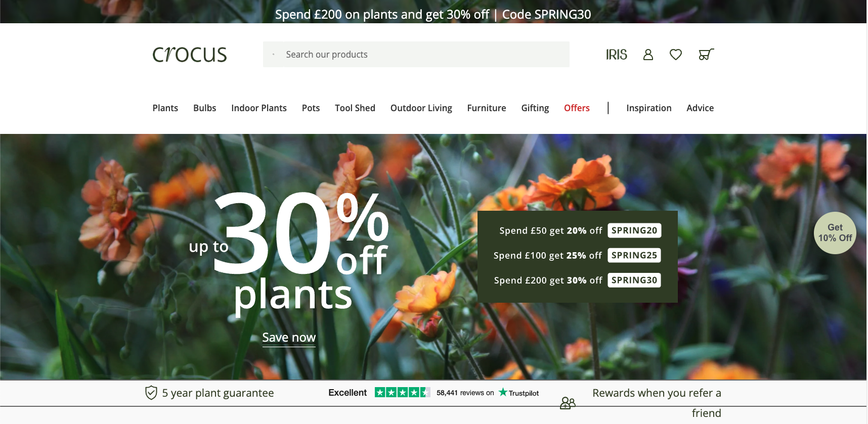Open the shopping cart icon
Image resolution: width=868 pixels, height=424 pixels.
point(706,55)
